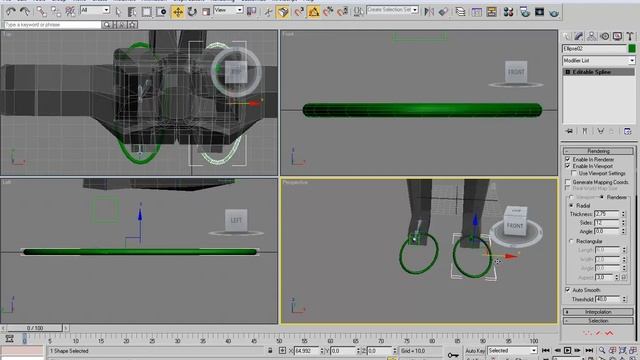Switch to the Create panel tab
The image size is (640, 360).
pos(566,36)
